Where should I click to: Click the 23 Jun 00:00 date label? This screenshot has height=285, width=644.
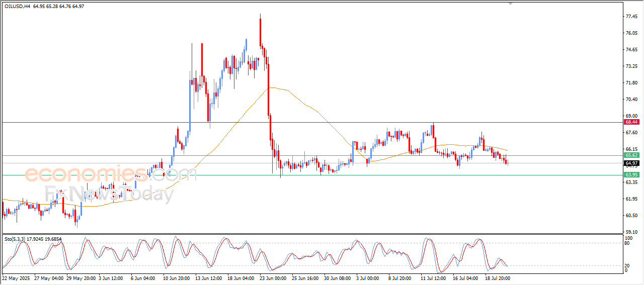click(274, 277)
